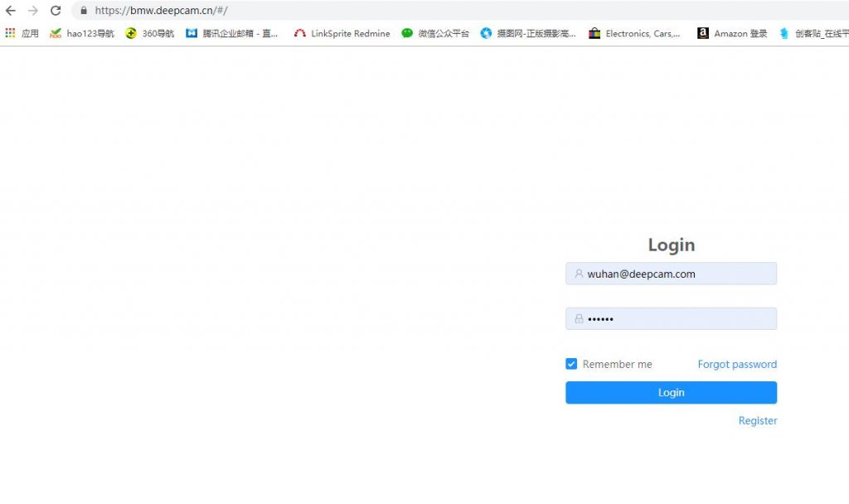Click the blue Login button
This screenshot has width=849, height=504.
(671, 393)
